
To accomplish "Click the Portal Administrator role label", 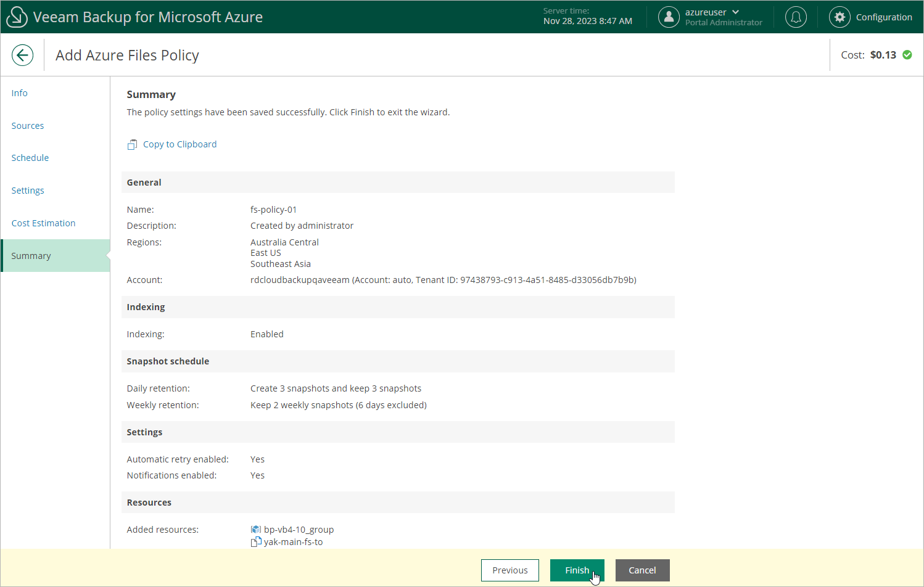I will 724,23.
